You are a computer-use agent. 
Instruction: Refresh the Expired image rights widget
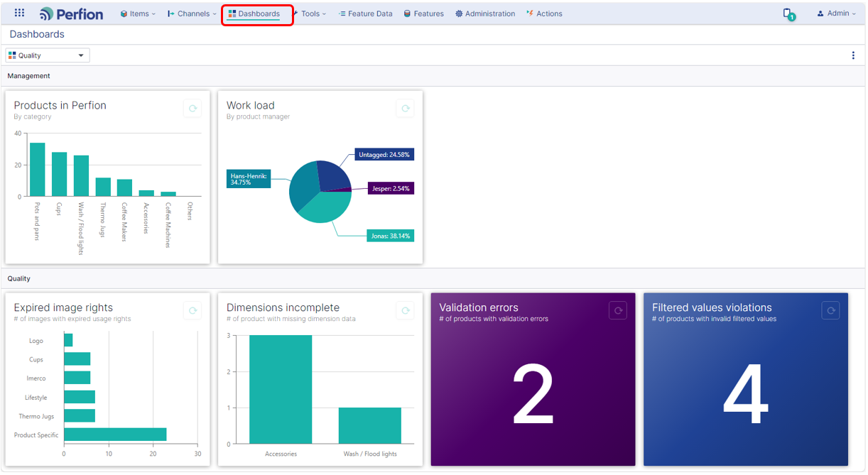tap(192, 310)
